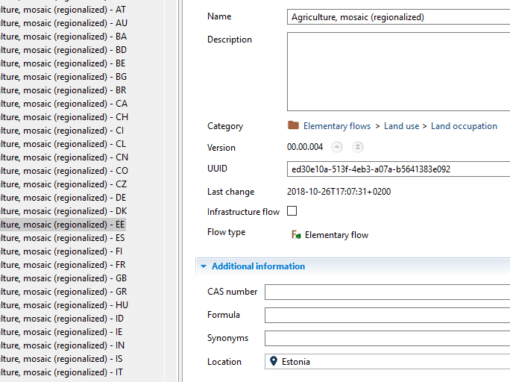Select the mosaic (regionalized) - DK flow
Image resolution: width=510 pixels, height=382 pixels.
tap(64, 211)
